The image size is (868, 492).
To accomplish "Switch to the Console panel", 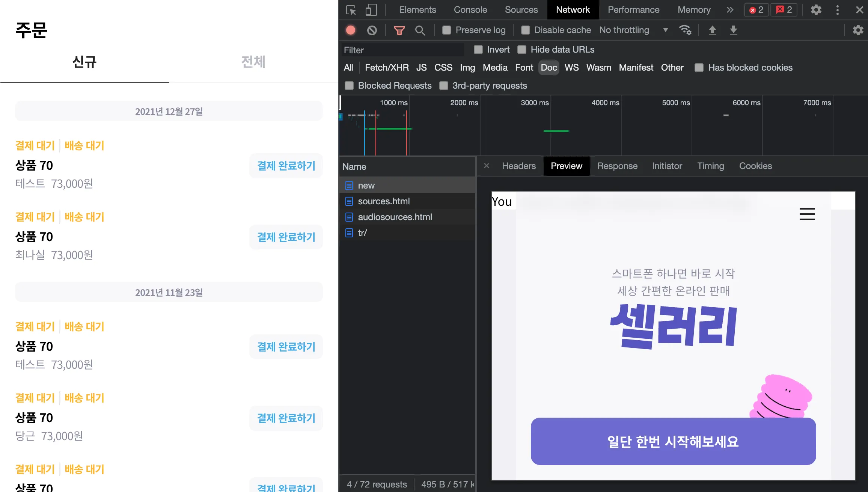I will (470, 10).
